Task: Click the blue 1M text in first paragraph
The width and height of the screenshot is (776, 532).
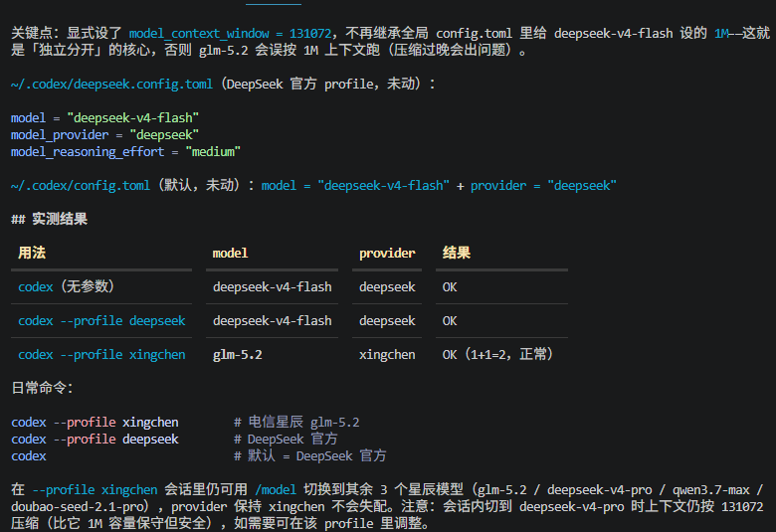Action: tap(721, 34)
